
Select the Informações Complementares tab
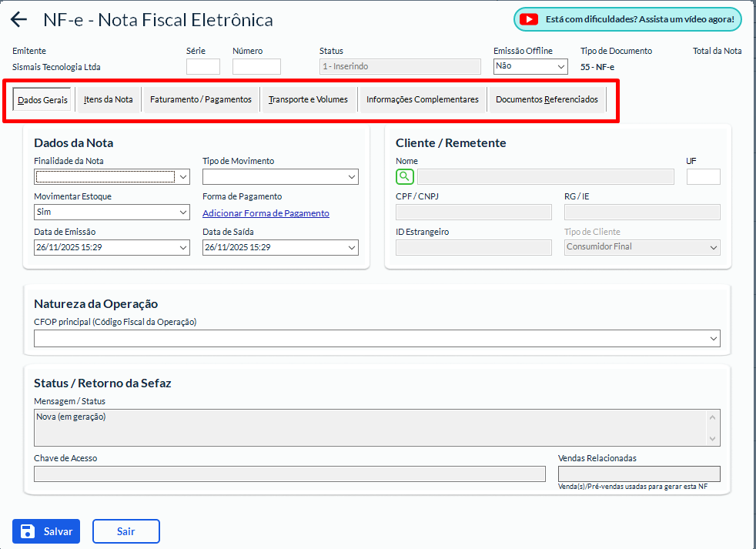click(x=422, y=99)
